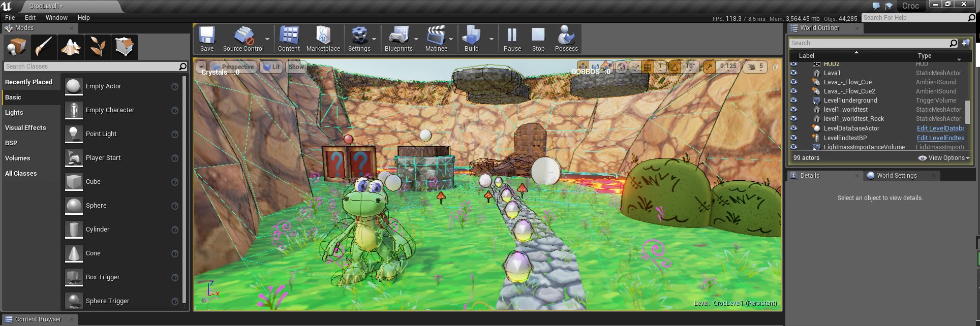
Task: Click the World Outliner scrollbar thumb
Action: click(968, 112)
